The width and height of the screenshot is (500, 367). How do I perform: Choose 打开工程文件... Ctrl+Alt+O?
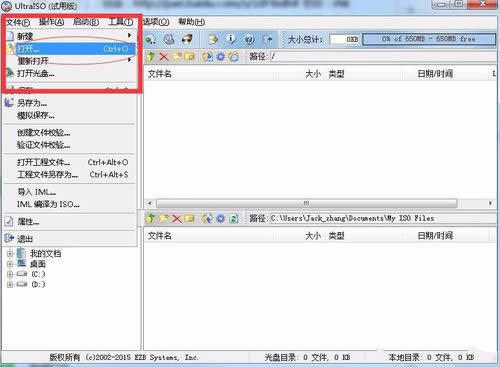pos(70,162)
